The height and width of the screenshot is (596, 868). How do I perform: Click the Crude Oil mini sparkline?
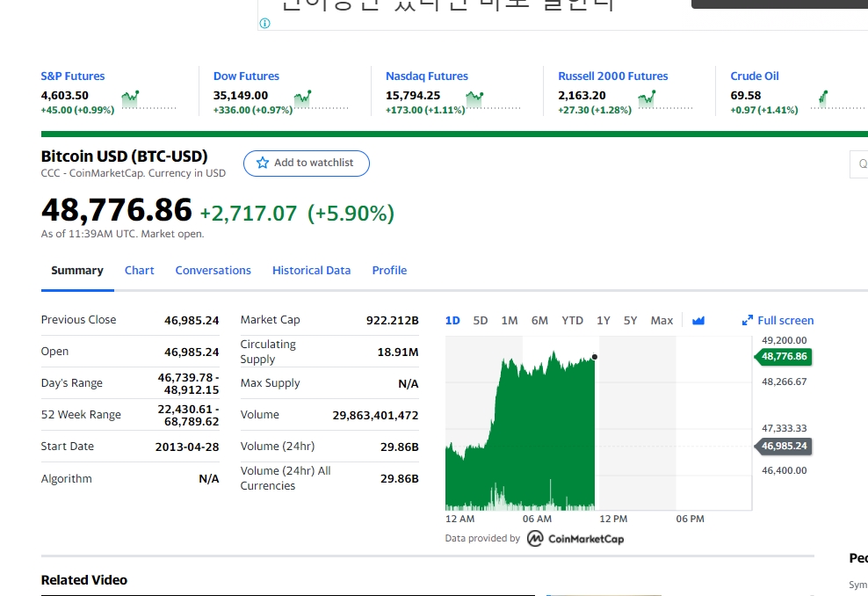click(x=837, y=100)
